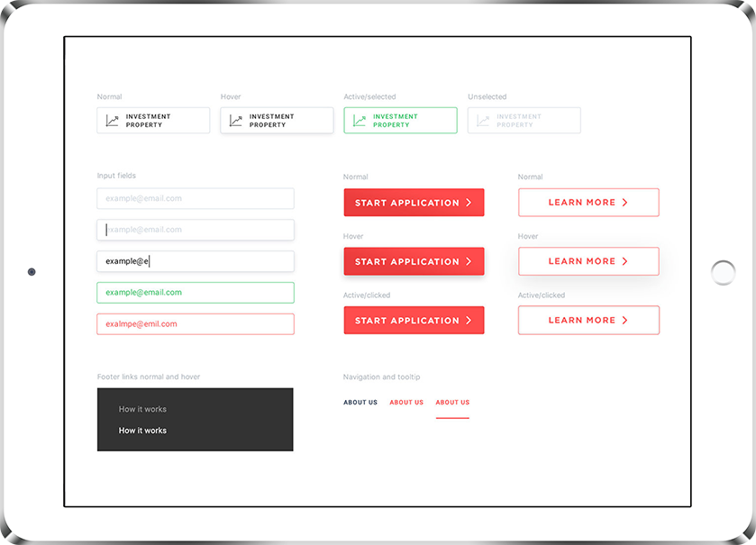
Task: Tap the tablet's round home button
Action: (724, 273)
